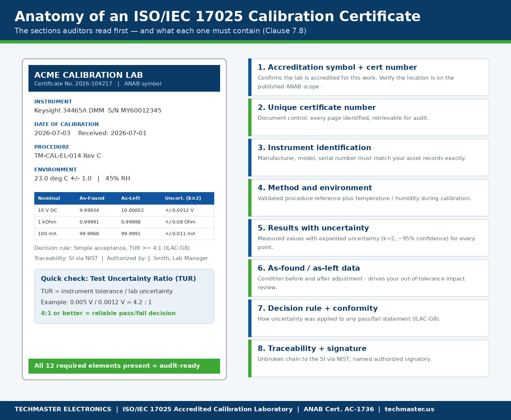The width and height of the screenshot is (511, 420).
Task: Select the '4. Method and environment' heading
Action: coord(315,188)
